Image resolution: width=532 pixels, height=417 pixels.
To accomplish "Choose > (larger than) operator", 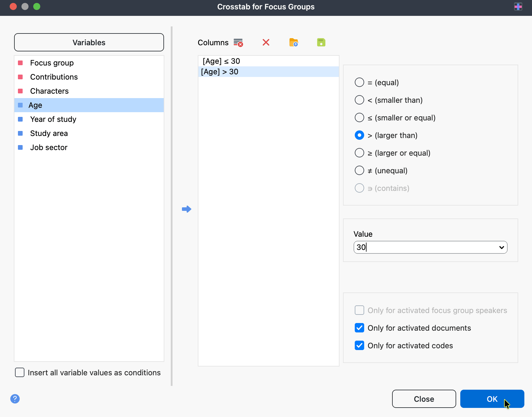I will (x=359, y=135).
